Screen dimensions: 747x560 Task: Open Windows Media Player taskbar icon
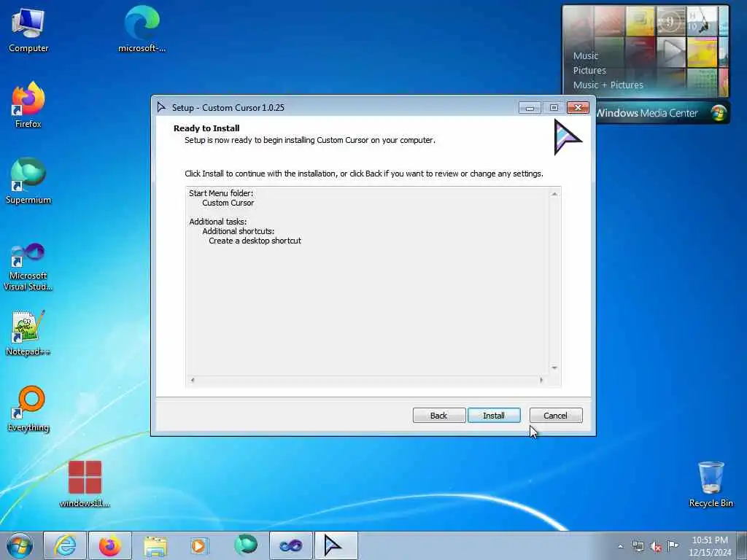199,545
